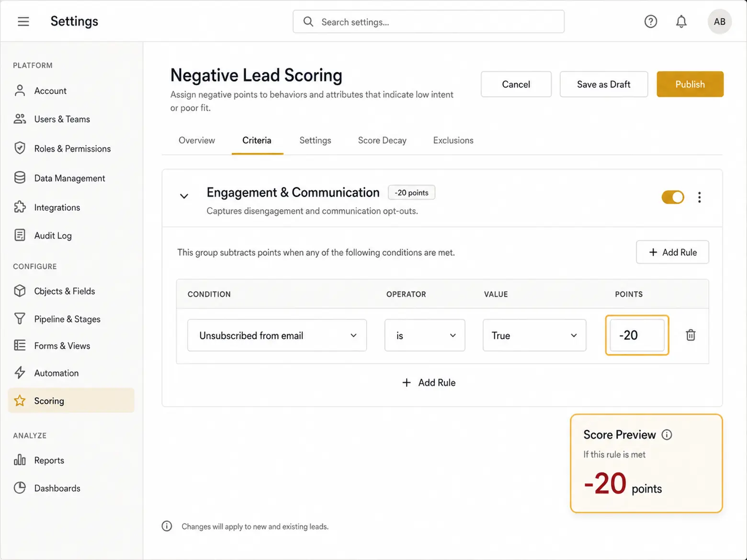
Task: Disable the Engagement & Communication group toggle
Action: pos(673,197)
